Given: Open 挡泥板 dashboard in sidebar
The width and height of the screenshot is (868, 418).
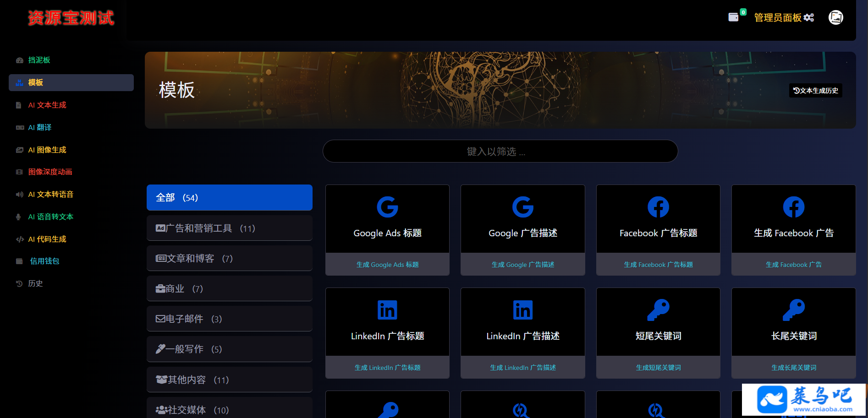Looking at the screenshot, I should (x=71, y=60).
